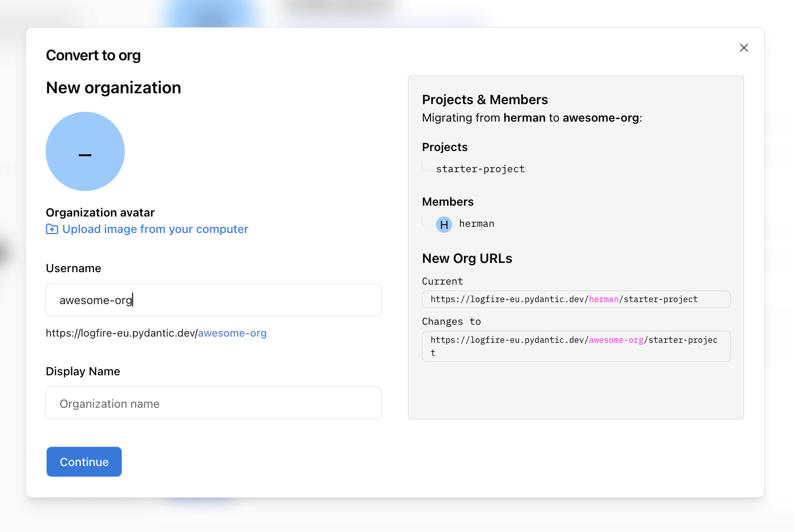Click the herman member entry

[x=476, y=224]
